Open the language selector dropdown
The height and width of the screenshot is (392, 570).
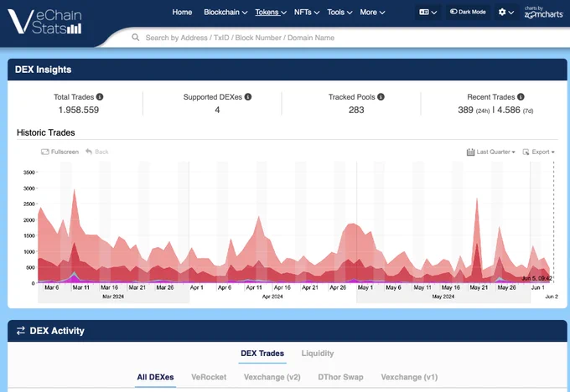coord(427,13)
